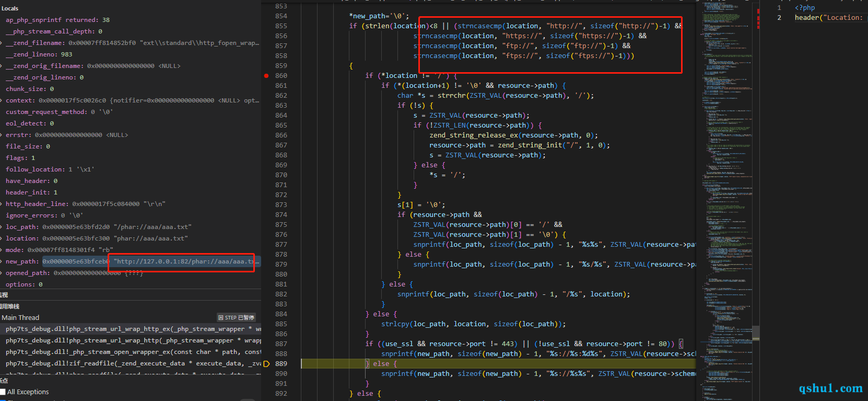This screenshot has height=401, width=868.
Task: Place cursor on the 'strlcpy(loc_path, location' line
Action: 473,324
